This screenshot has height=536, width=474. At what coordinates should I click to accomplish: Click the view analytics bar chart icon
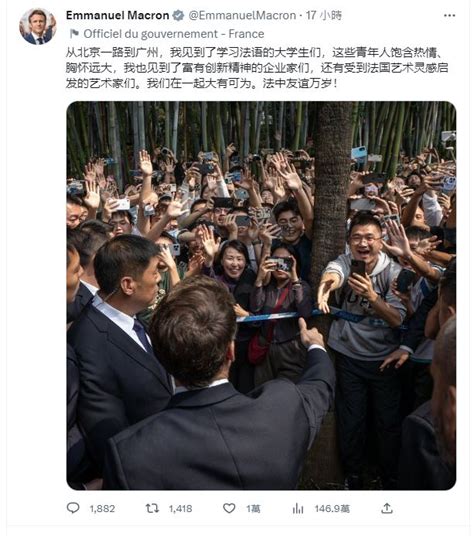point(298,508)
